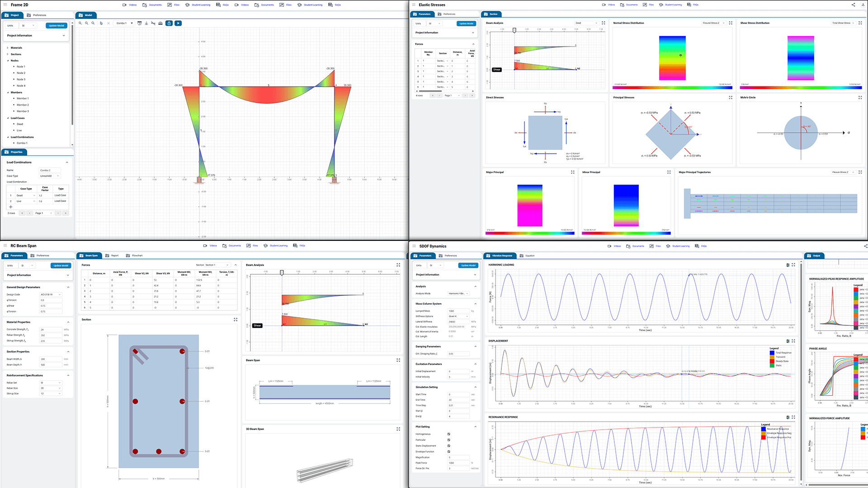This screenshot has width=868, height=488.
Task: Click Update Model in the Frame 2D panel
Action: click(57, 26)
